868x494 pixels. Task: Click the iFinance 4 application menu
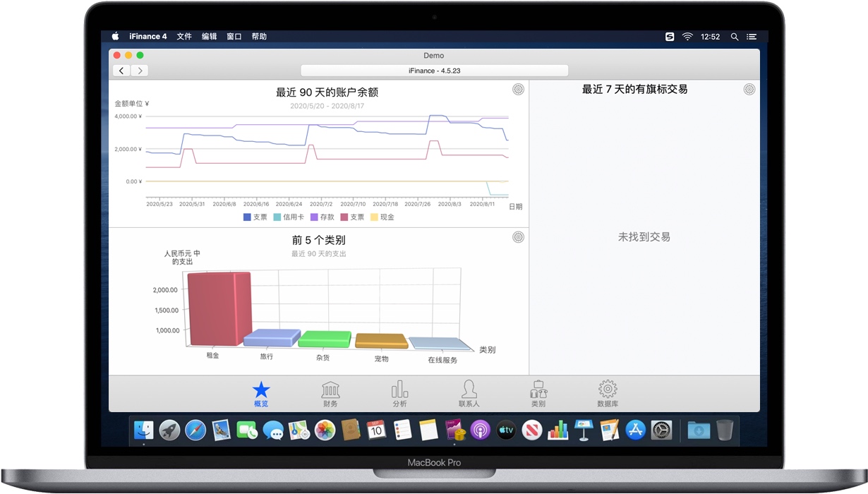(147, 36)
